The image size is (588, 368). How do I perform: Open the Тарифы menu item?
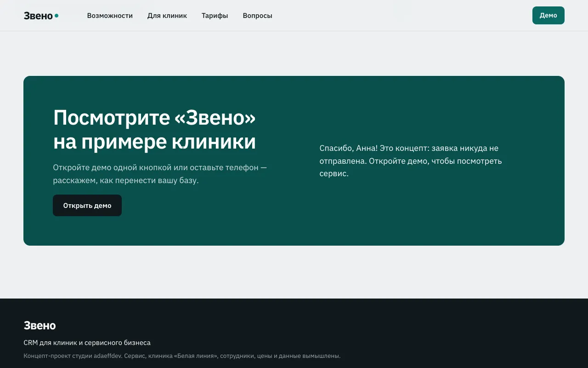pyautogui.click(x=215, y=16)
